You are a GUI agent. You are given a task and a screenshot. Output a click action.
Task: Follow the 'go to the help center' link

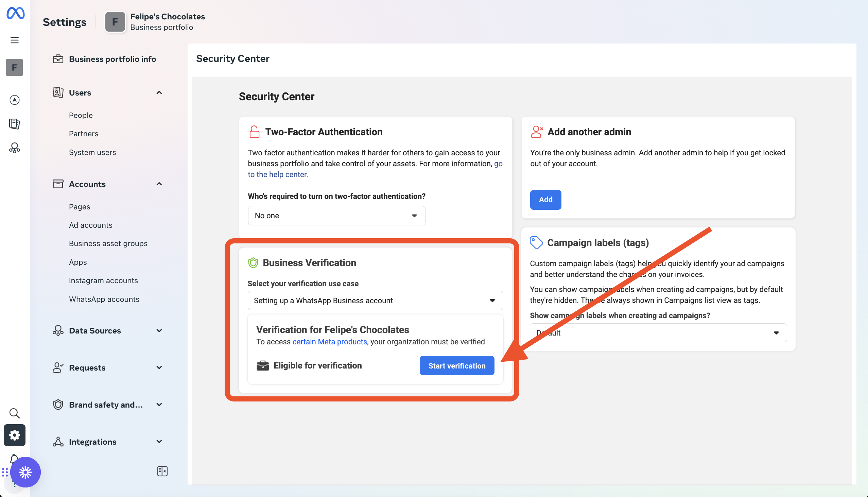(278, 174)
